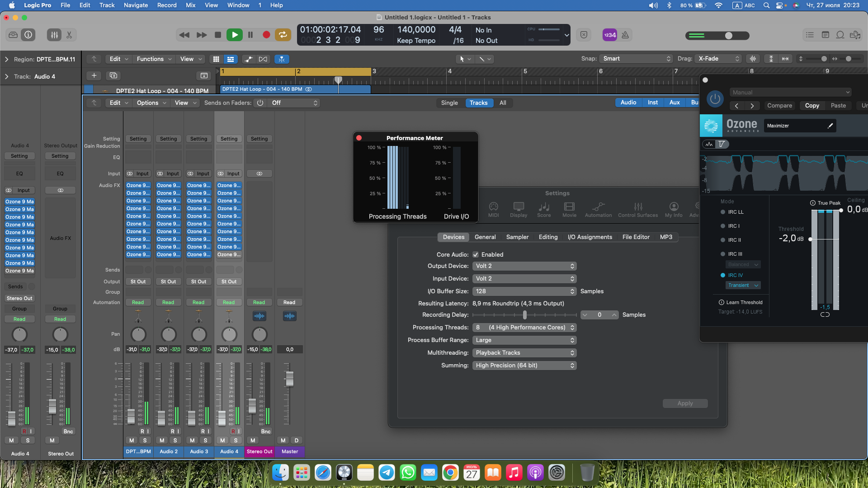
Task: Toggle the Inspector button
Action: [x=28, y=35]
